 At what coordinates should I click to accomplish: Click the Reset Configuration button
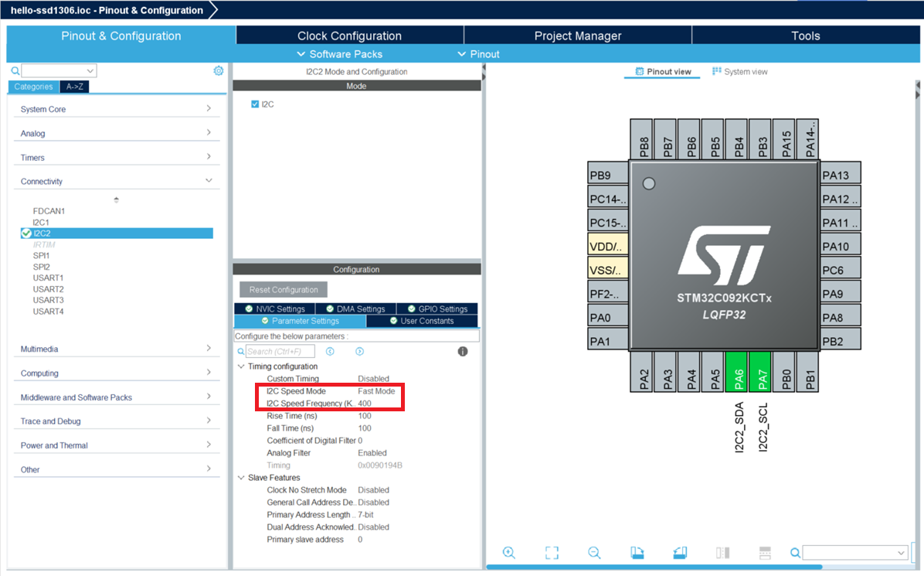(x=284, y=290)
